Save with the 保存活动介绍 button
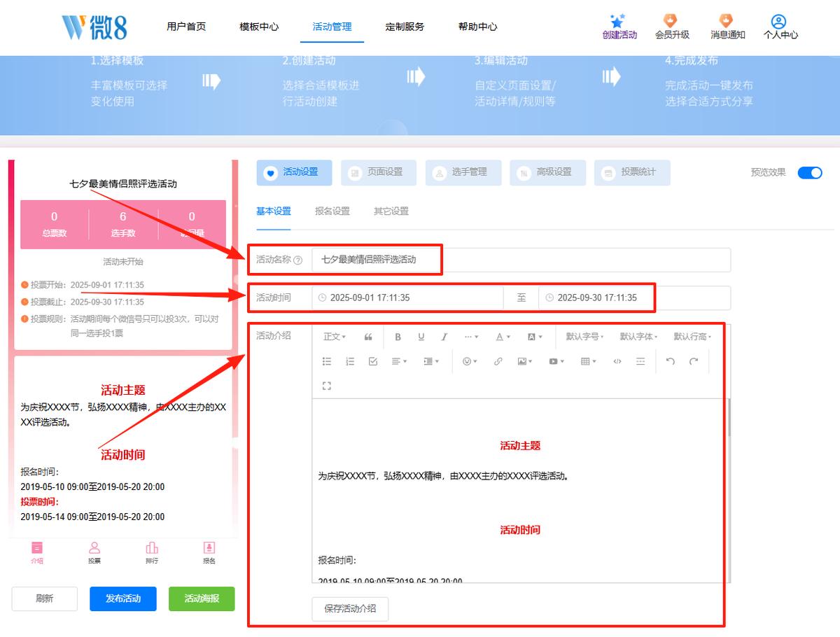The height and width of the screenshot is (637, 840). click(350, 608)
